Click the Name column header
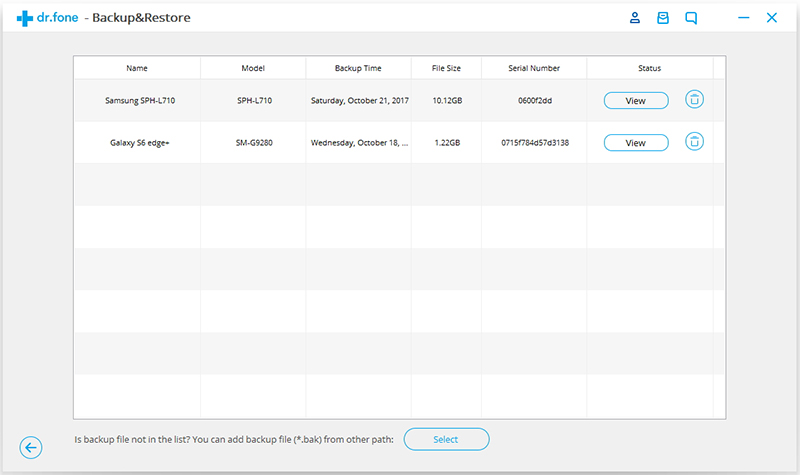 pos(137,68)
